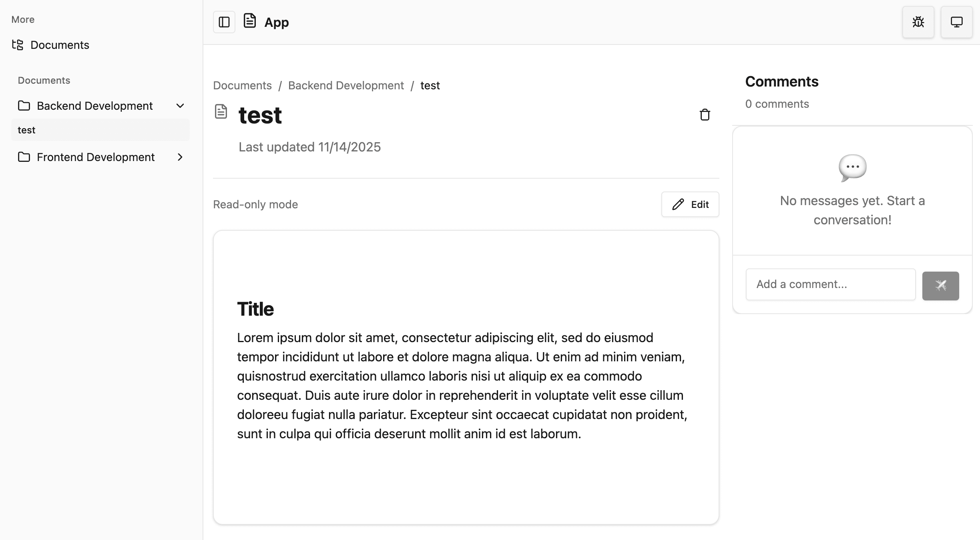Go to Documents breadcrumb link
The width and height of the screenshot is (980, 540).
pos(242,85)
